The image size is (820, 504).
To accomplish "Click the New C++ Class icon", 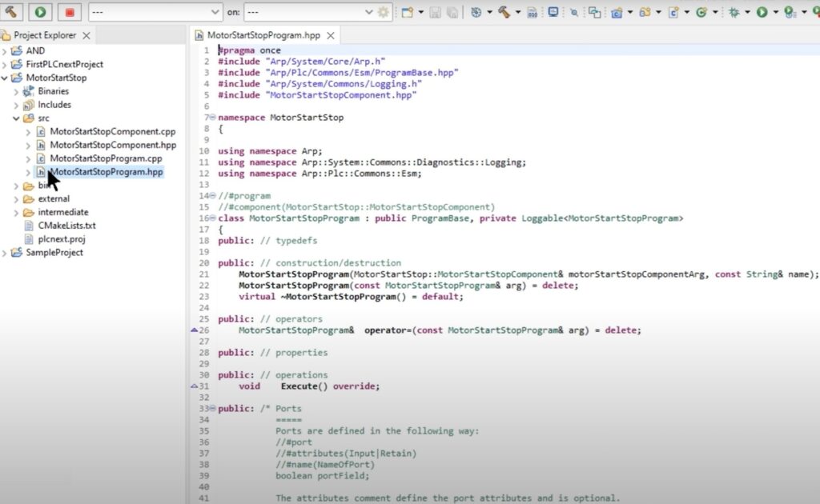I will pyautogui.click(x=673, y=12).
